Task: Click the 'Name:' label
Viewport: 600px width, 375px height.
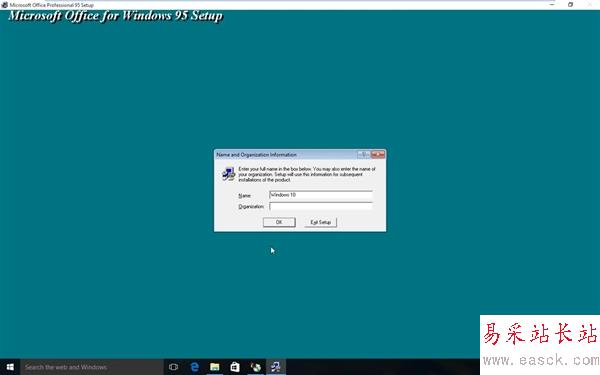Action: click(245, 196)
